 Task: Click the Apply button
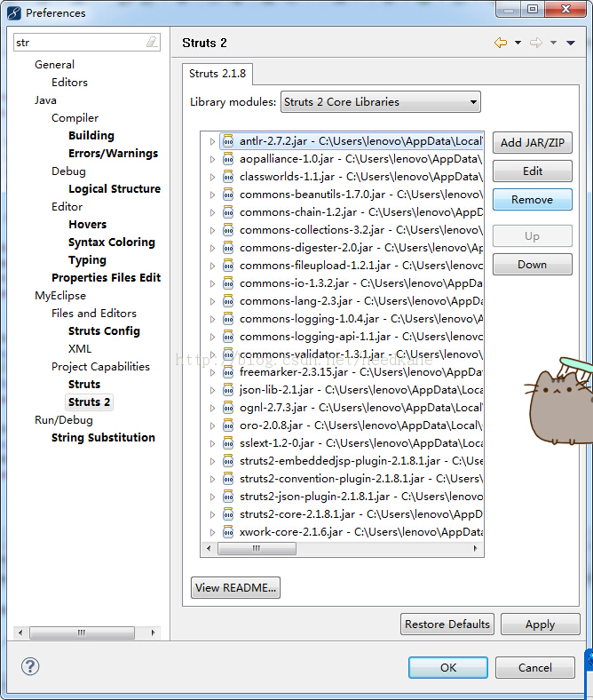(541, 624)
